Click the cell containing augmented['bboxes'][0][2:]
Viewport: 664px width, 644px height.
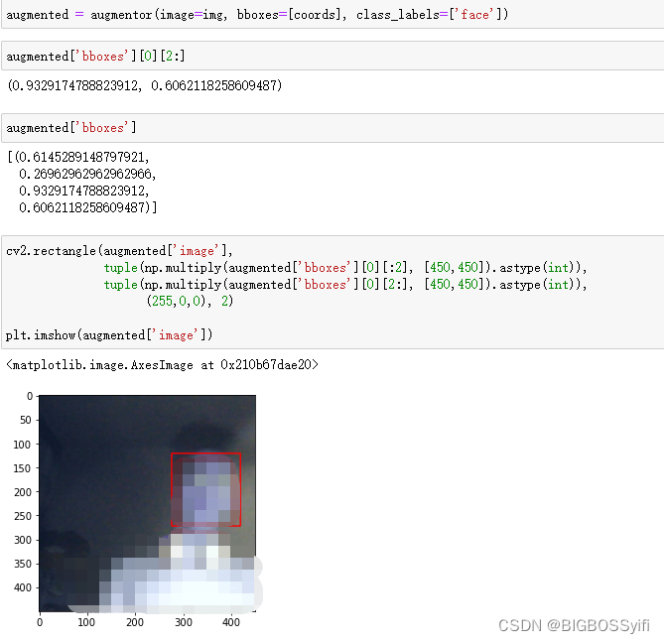tap(332, 56)
